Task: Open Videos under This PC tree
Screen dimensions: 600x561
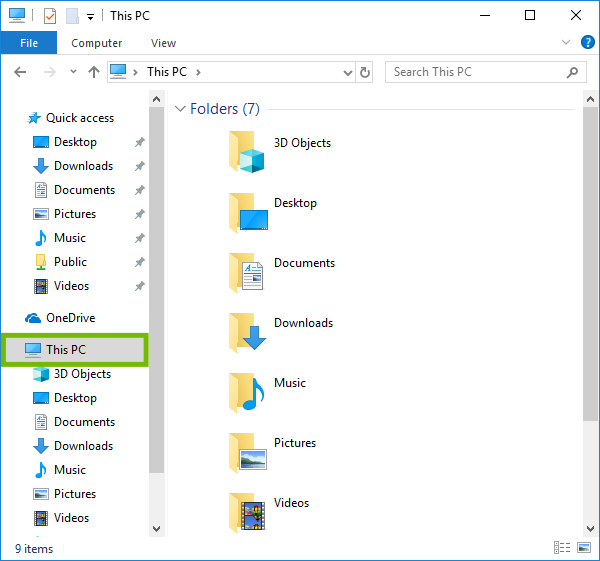Action: (x=71, y=518)
